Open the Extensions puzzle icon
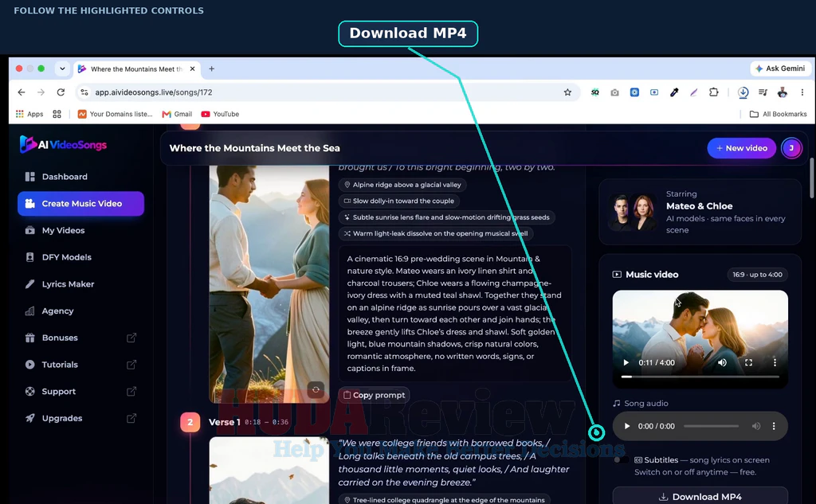816x504 pixels. 713,92
